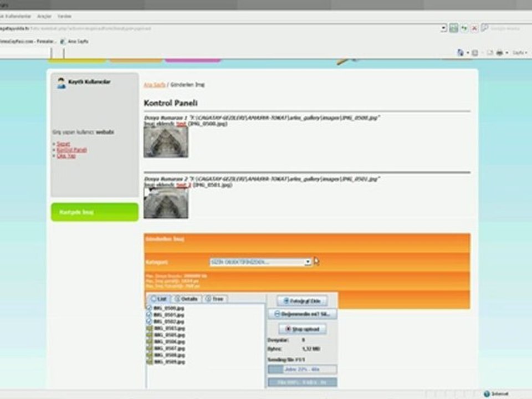Click the File progress bar below Jobs
The width and height of the screenshot is (532, 399).
click(303, 382)
